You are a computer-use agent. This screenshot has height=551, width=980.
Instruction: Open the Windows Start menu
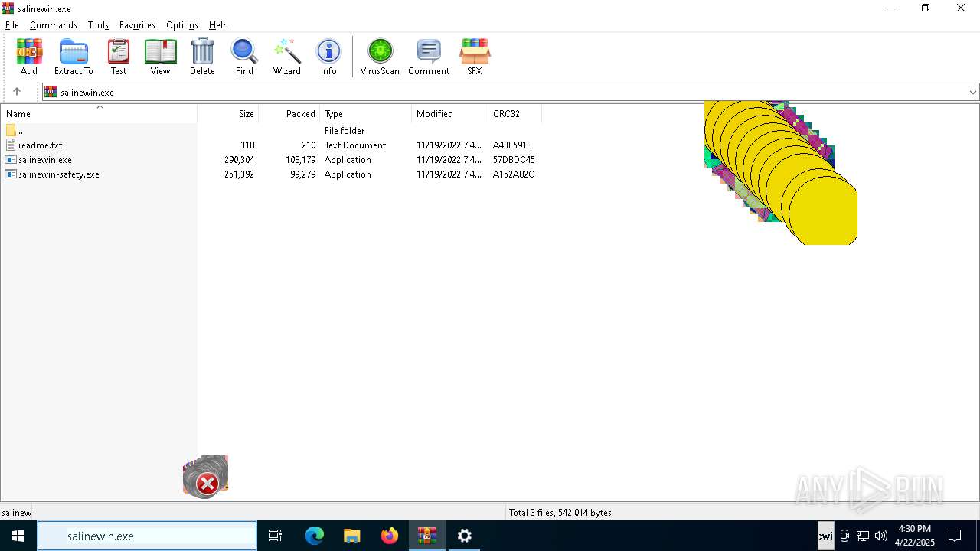coord(18,536)
